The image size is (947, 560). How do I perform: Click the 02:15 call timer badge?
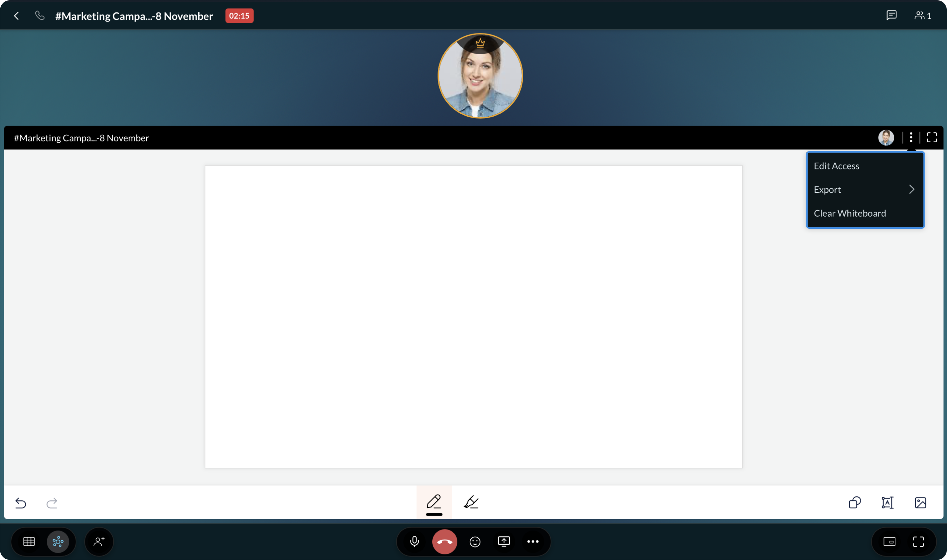coord(239,16)
